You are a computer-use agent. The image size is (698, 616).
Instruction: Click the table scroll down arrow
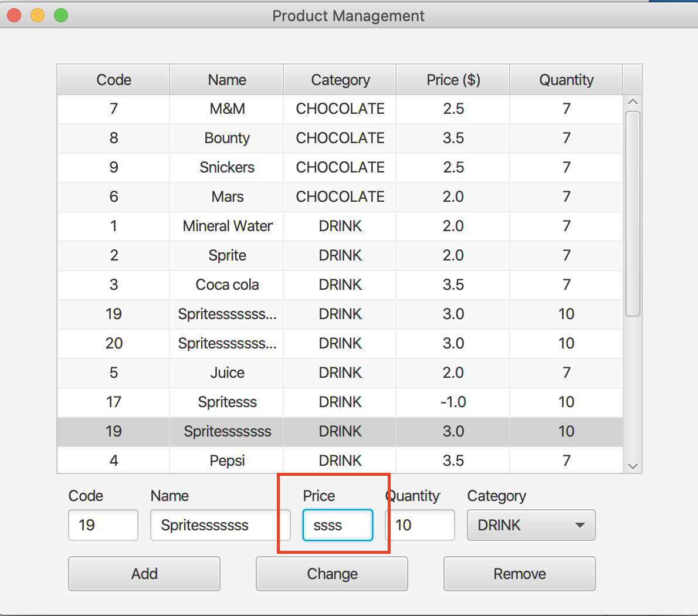tap(632, 466)
